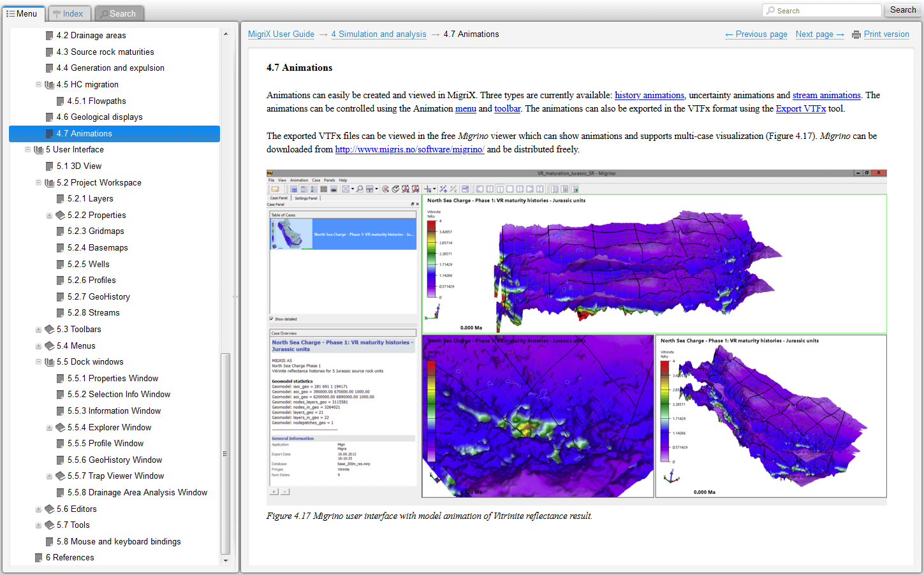Open the Animation menu link in the text
Screen dimensions: 924x575
click(466, 108)
